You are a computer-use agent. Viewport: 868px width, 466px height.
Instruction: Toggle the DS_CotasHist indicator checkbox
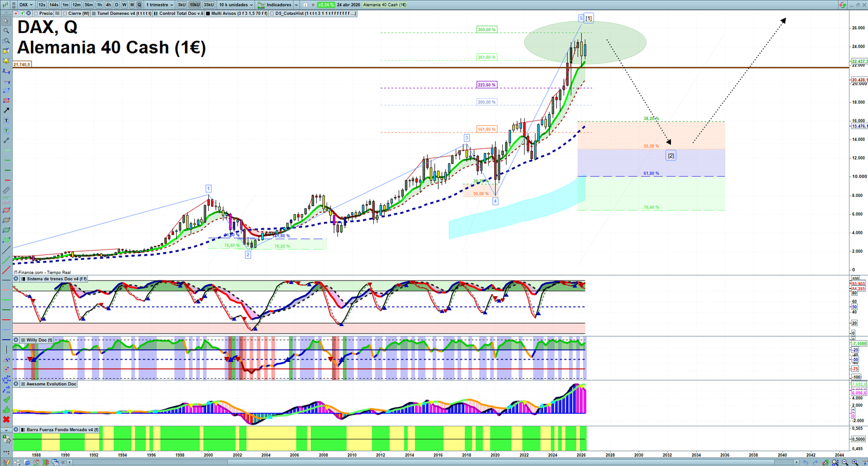coord(272,14)
